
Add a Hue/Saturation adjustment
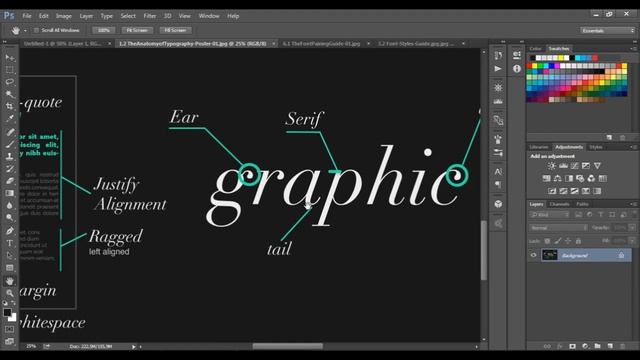pos(547,178)
